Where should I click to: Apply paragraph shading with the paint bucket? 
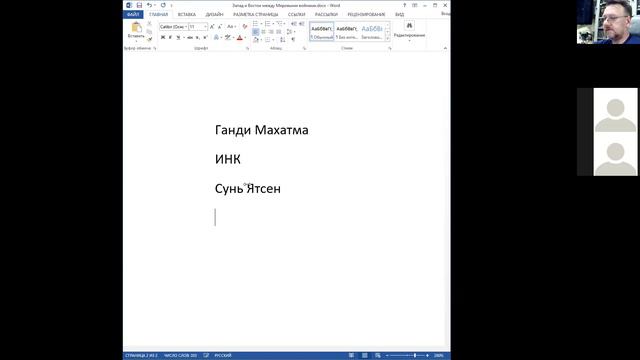click(x=256, y=40)
